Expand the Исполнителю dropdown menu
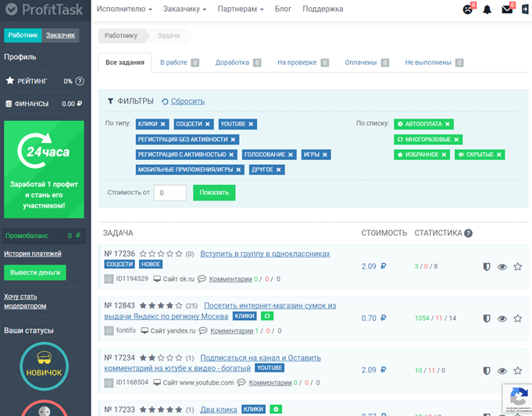This screenshot has width=532, height=416. 124,9
